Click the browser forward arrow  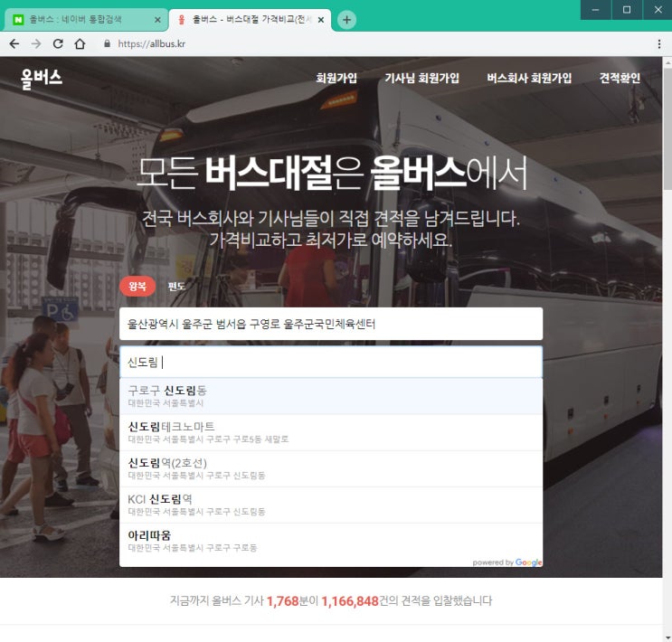[x=36, y=43]
